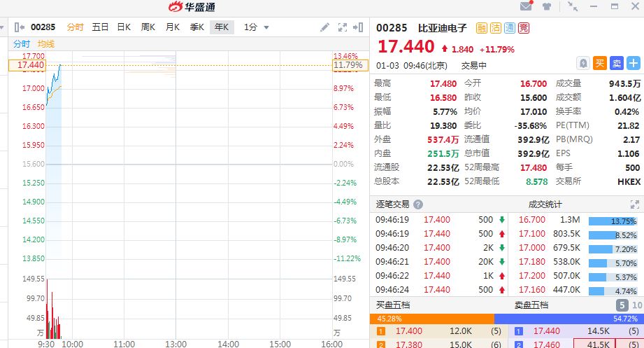Image resolution: width=644 pixels, height=348 pixels.
Task: Switch to the 五日 chart tab
Action: point(100,27)
